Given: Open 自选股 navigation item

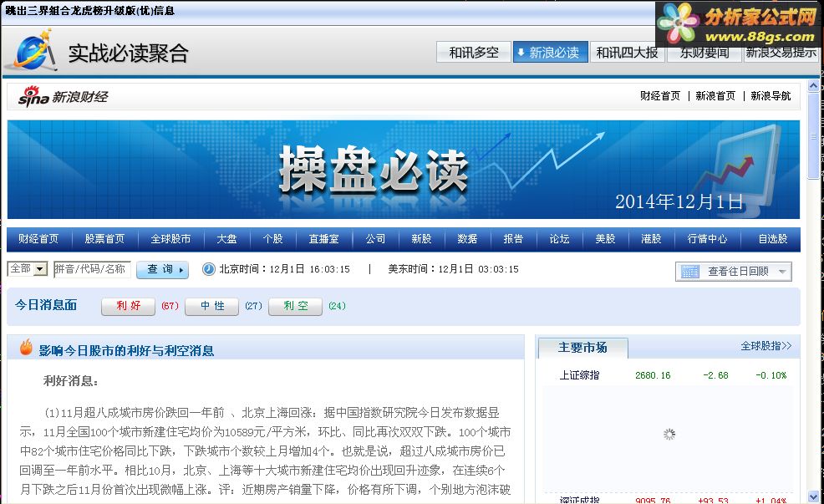Looking at the screenshot, I should [x=772, y=239].
